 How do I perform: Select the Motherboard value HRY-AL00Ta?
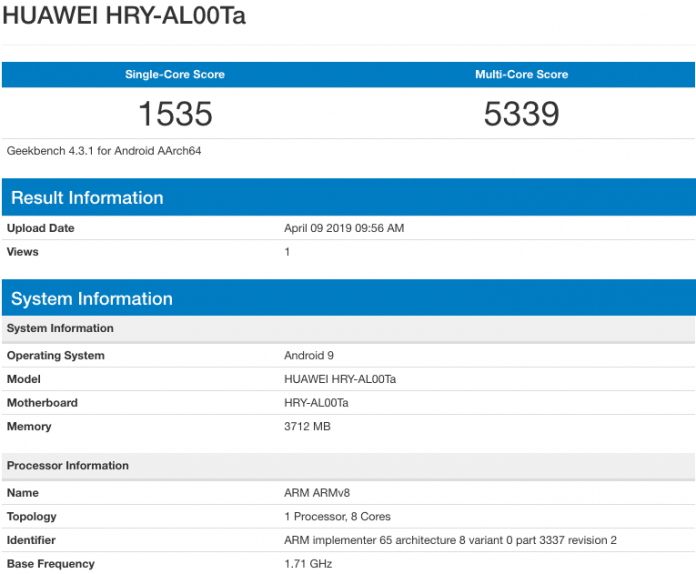click(x=316, y=403)
